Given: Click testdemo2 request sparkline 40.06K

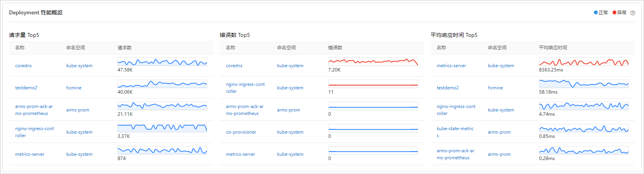Looking at the screenshot, I should (162, 84).
